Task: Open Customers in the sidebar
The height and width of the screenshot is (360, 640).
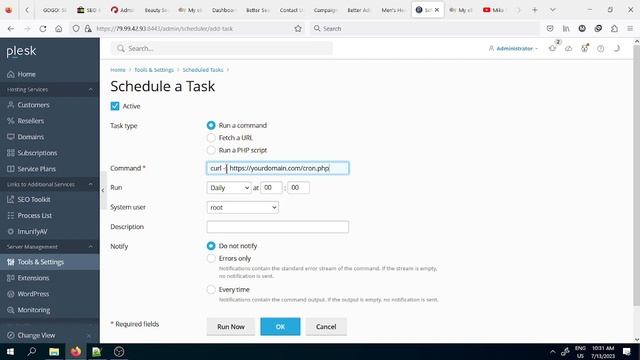Action: point(33,105)
